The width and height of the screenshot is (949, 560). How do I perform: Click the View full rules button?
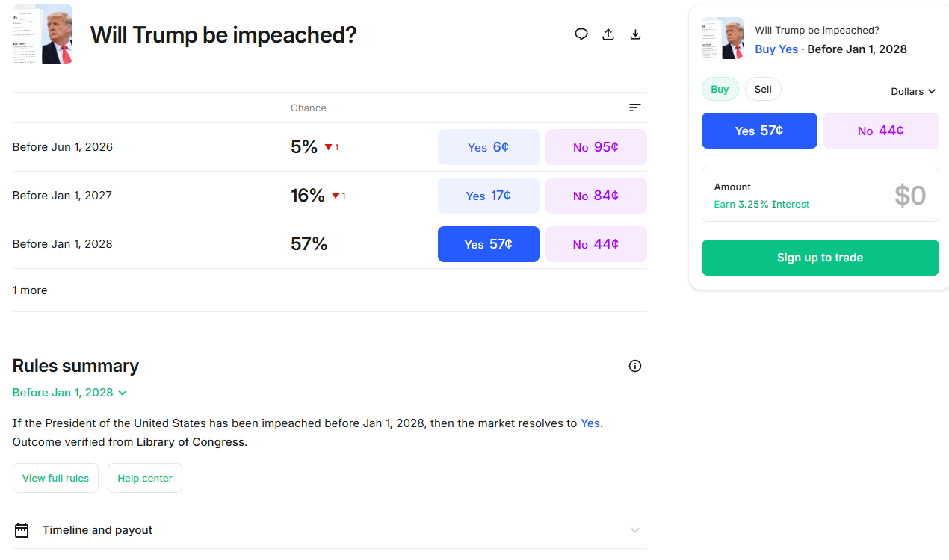[x=55, y=478]
